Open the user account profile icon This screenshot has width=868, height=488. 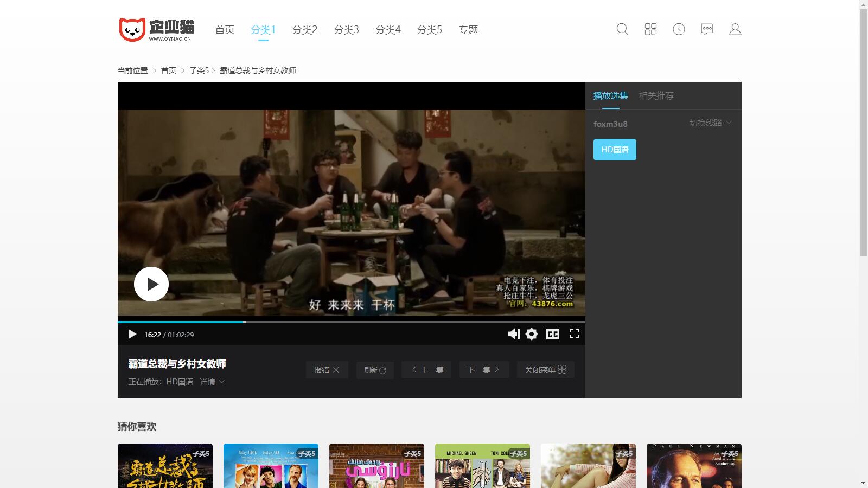735,29
